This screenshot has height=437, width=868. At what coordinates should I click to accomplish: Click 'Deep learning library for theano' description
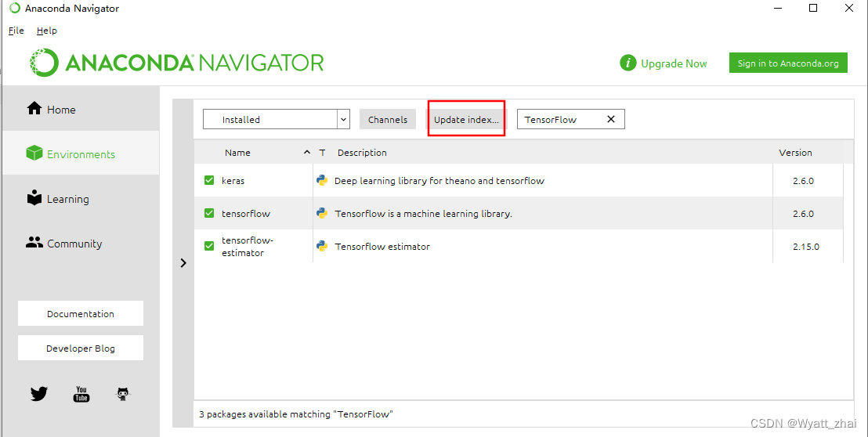[x=439, y=181]
